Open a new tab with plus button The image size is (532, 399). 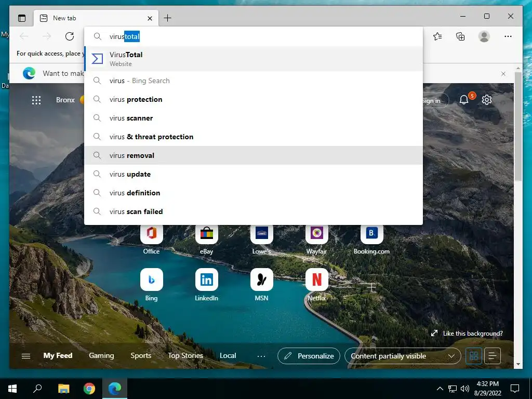point(167,18)
